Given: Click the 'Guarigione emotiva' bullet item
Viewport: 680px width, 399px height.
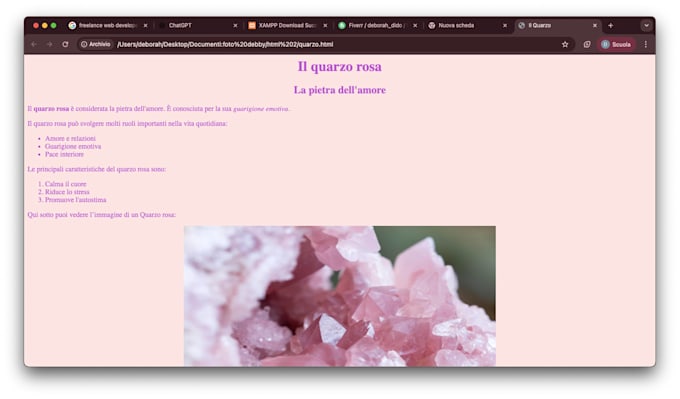Looking at the screenshot, I should tap(73, 146).
